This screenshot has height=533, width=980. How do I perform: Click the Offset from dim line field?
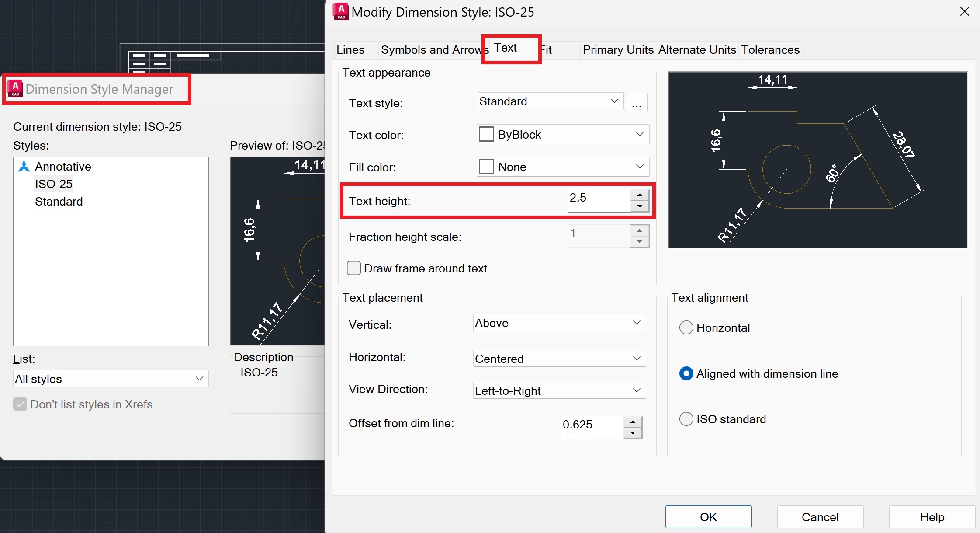[592, 427]
